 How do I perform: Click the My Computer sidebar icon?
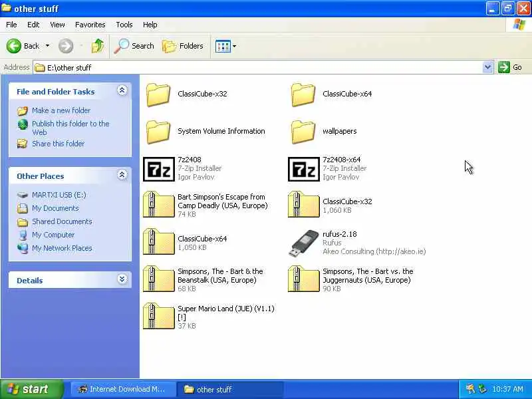(23, 235)
